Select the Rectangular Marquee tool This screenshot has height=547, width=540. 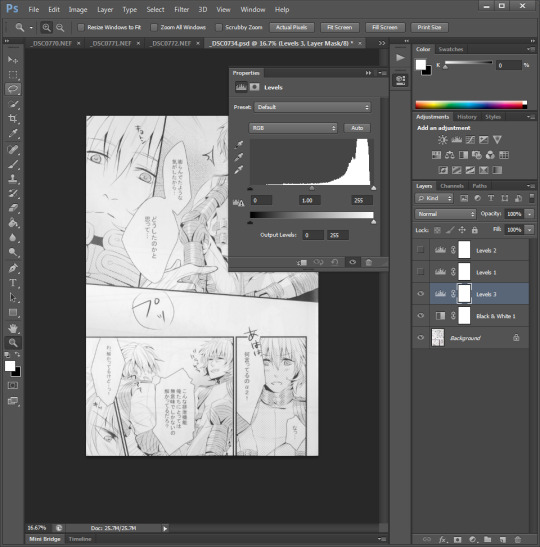pos(13,75)
